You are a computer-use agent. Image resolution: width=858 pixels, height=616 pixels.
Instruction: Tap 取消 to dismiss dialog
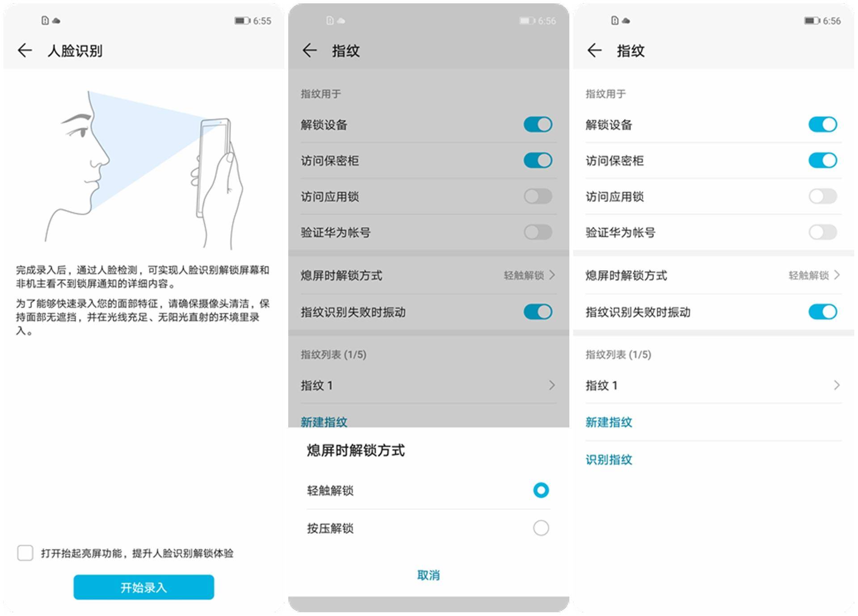(x=428, y=575)
